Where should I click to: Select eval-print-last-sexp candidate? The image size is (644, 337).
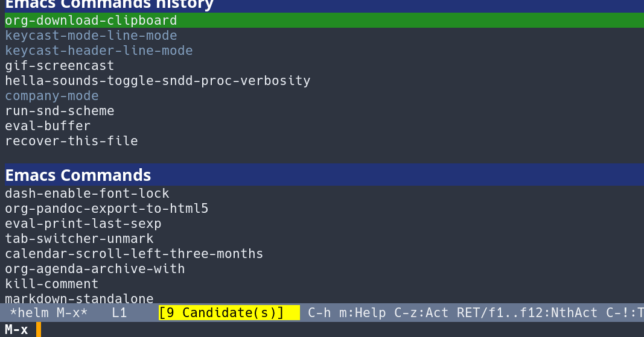83,224
